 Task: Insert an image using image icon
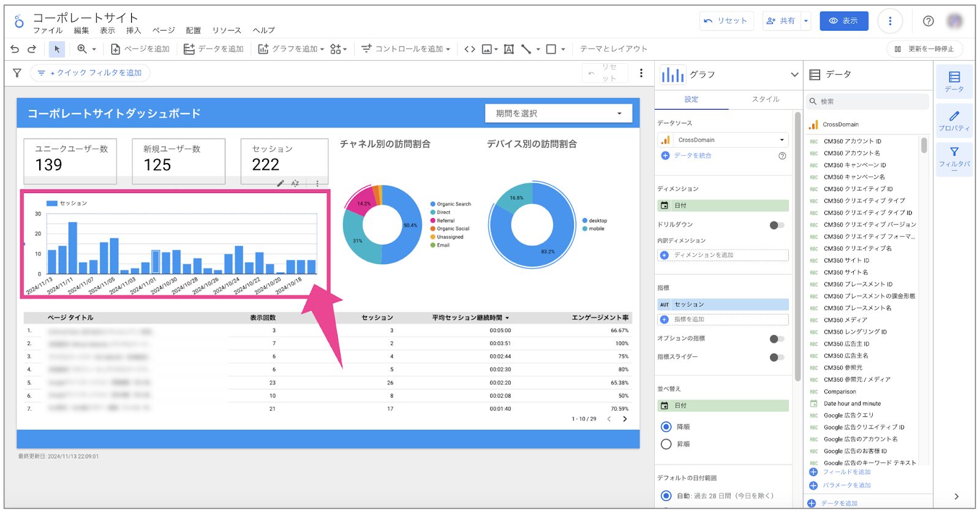(x=487, y=49)
